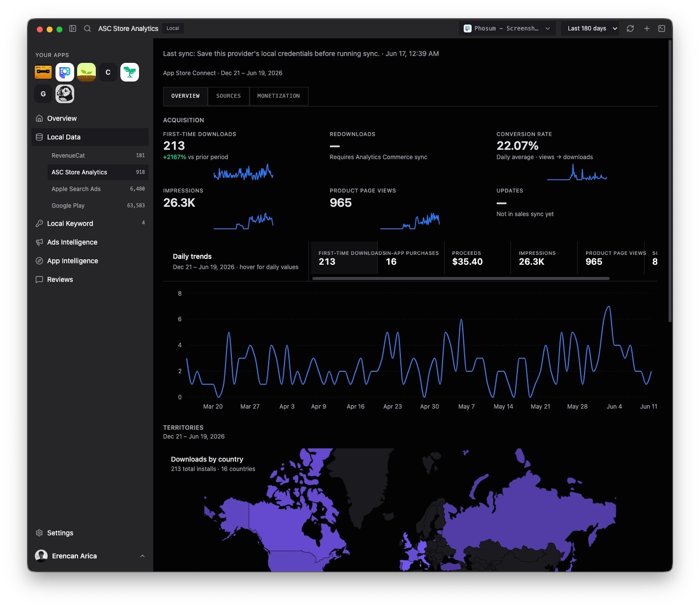The image size is (700, 608).
Task: Open Overview in the sidebar
Action: pyautogui.click(x=90, y=118)
